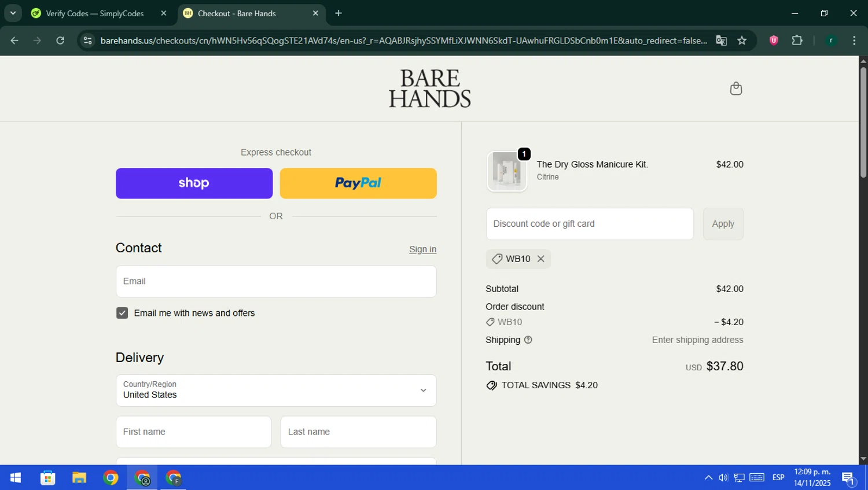Click the Email input field
Screen dimensions: 868x490
coord(276,281)
